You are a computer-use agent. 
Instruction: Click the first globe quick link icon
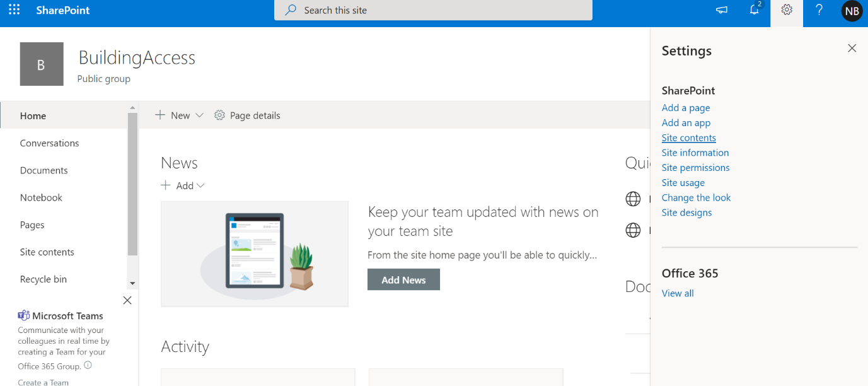(x=633, y=199)
